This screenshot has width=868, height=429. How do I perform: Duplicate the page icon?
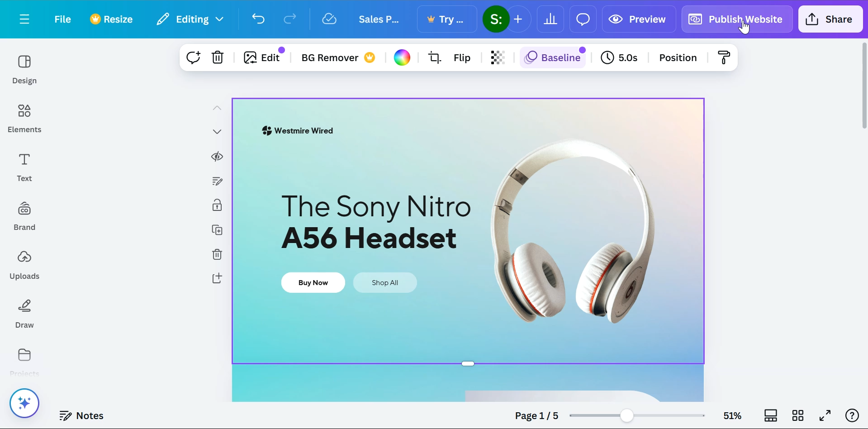[217, 230]
